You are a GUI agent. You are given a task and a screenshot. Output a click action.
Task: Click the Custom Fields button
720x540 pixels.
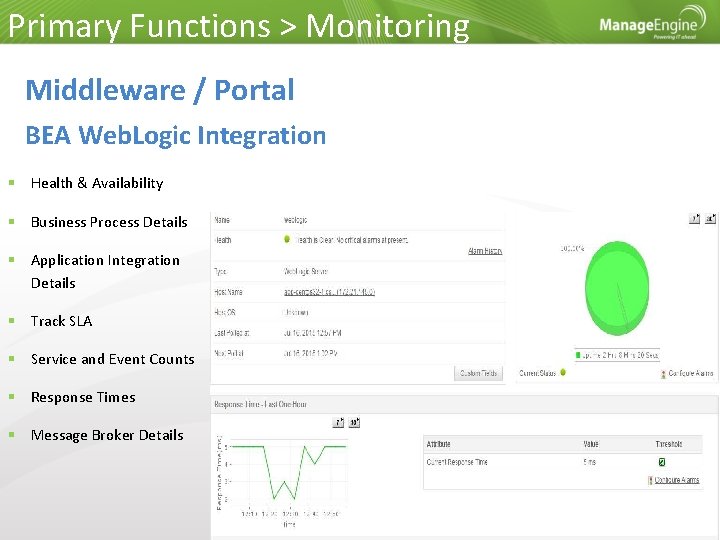[478, 373]
